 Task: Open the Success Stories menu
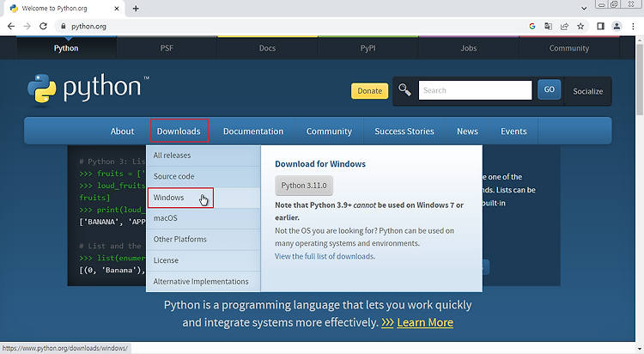[x=404, y=131]
